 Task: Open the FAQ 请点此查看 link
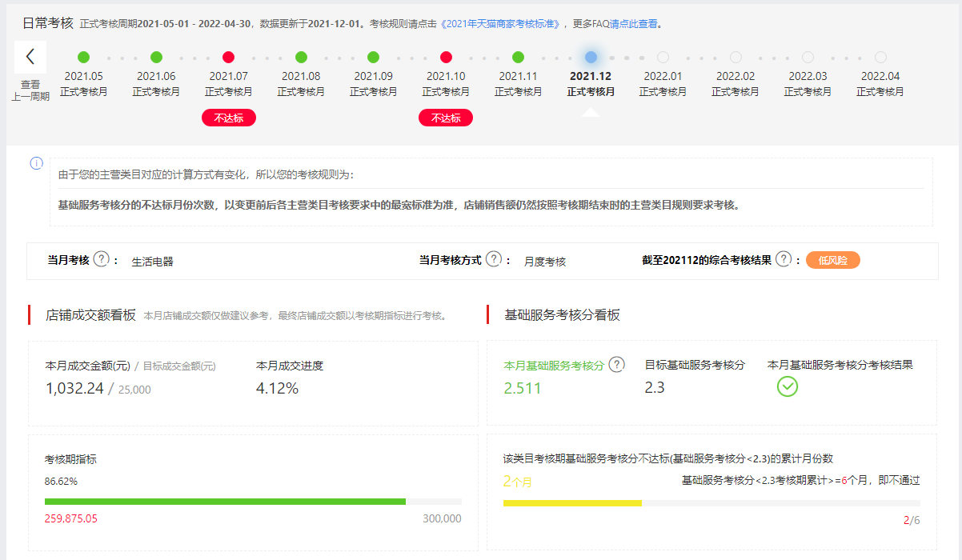point(634,24)
